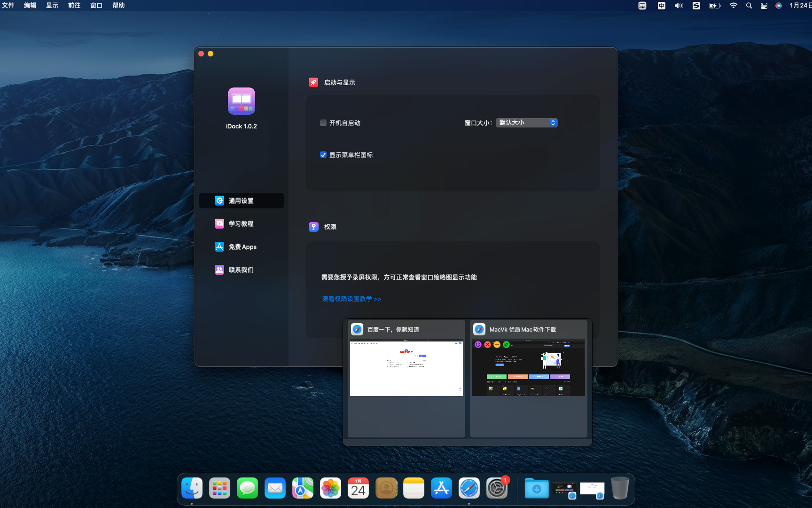Go to 联系我们 section
Screen dimensions: 812x508
(x=242, y=270)
